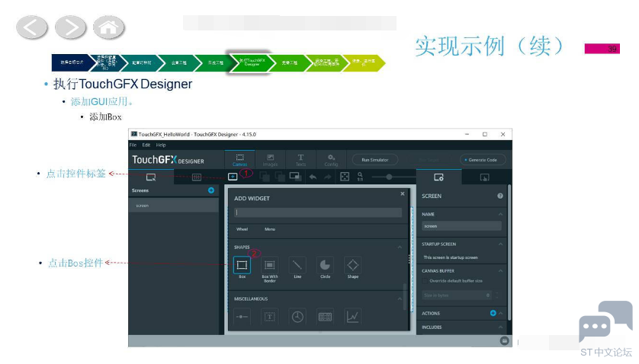Open the Properties tab icon in right panel
Image resolution: width=639 pixels, height=364 pixels.
(438, 177)
